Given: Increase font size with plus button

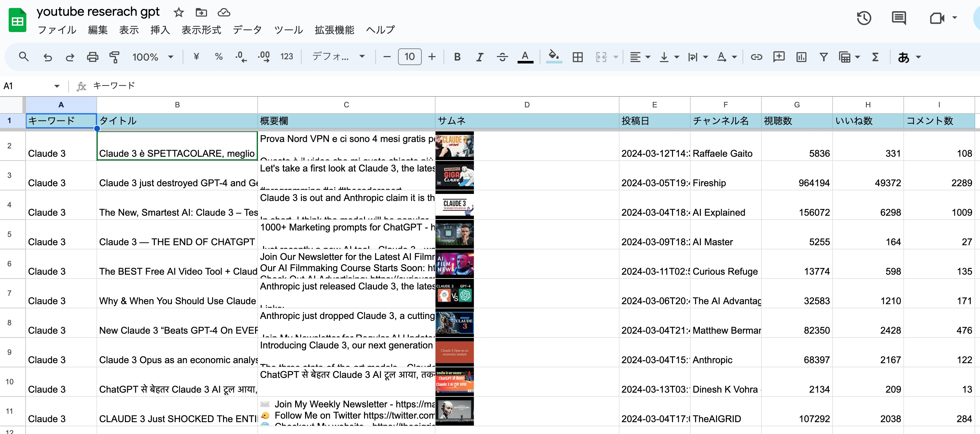Looking at the screenshot, I should tap(432, 57).
